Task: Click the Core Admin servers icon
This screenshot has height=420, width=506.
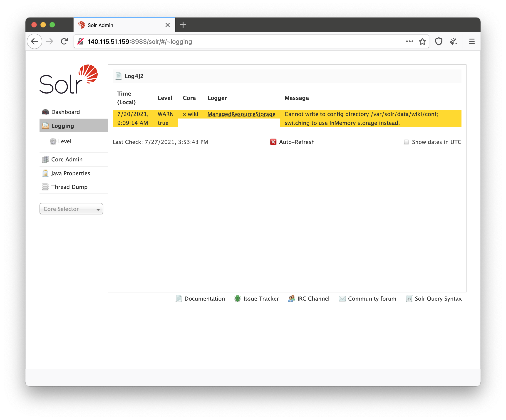Action: pos(45,159)
